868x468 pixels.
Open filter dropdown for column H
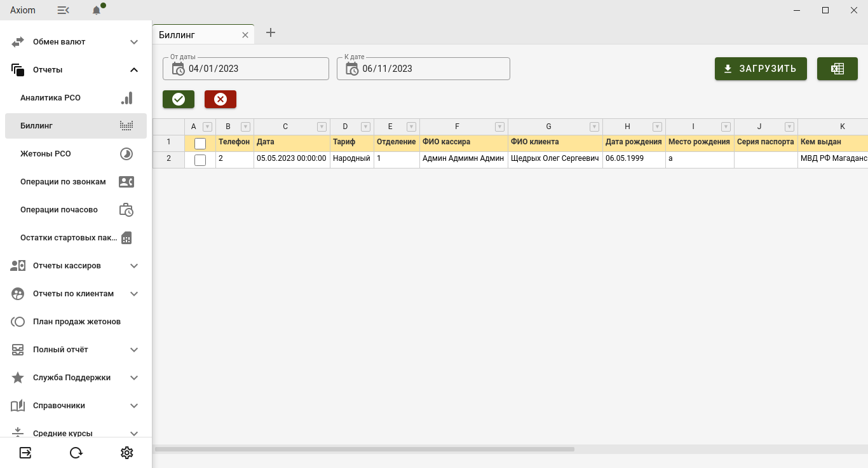pos(657,127)
